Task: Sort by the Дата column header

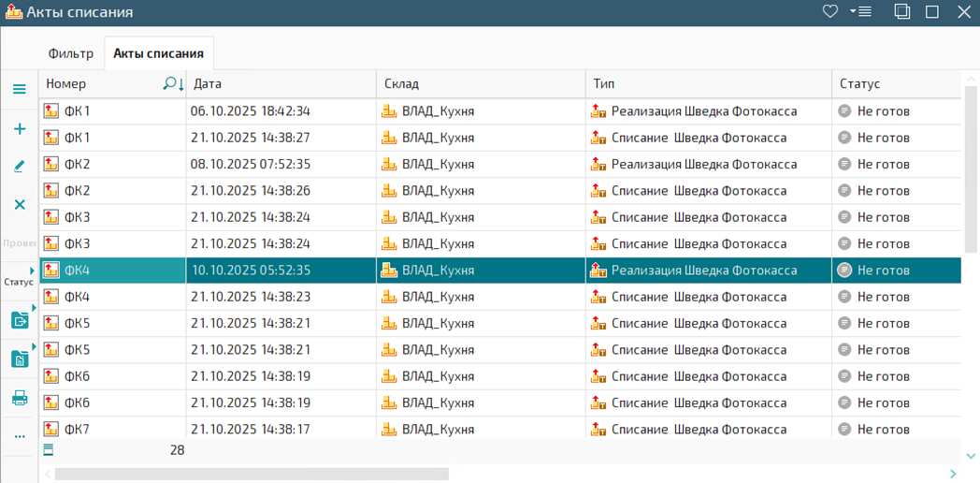Action: [x=281, y=84]
